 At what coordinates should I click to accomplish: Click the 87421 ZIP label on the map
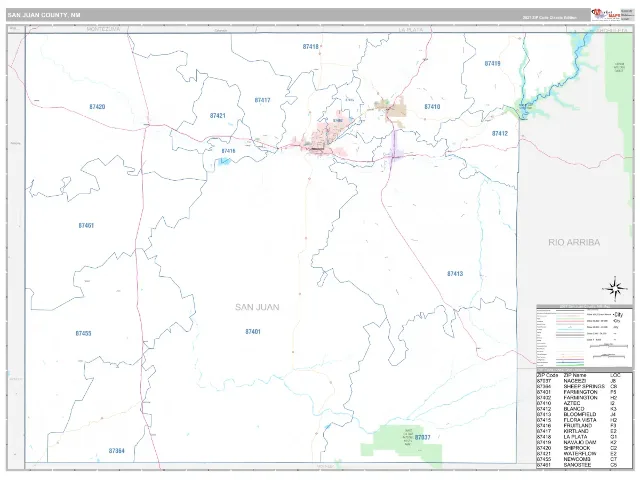tap(218, 116)
